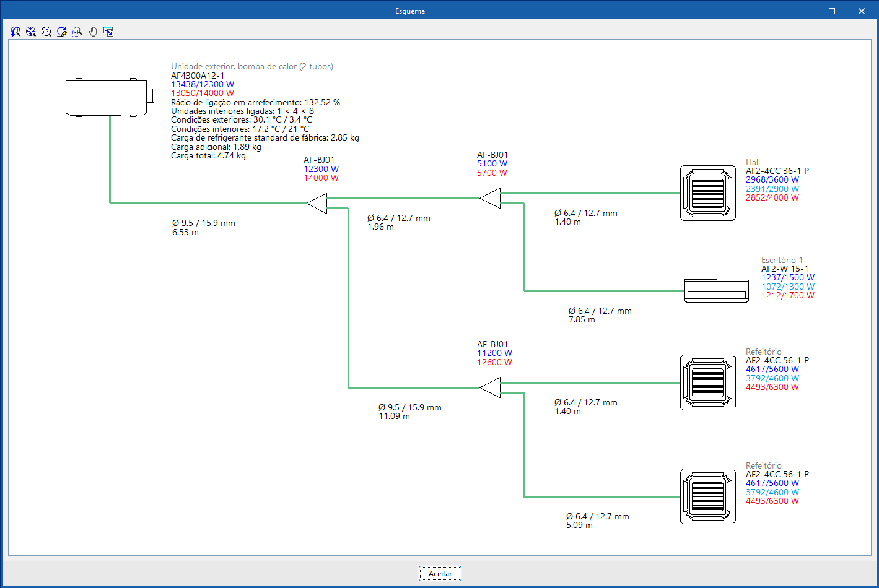
Task: Click the heating capacity 13050/14000 W
Action: (203, 93)
